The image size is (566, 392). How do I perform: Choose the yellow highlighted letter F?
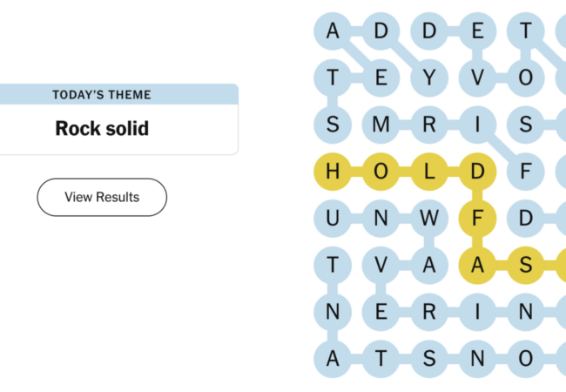(477, 218)
